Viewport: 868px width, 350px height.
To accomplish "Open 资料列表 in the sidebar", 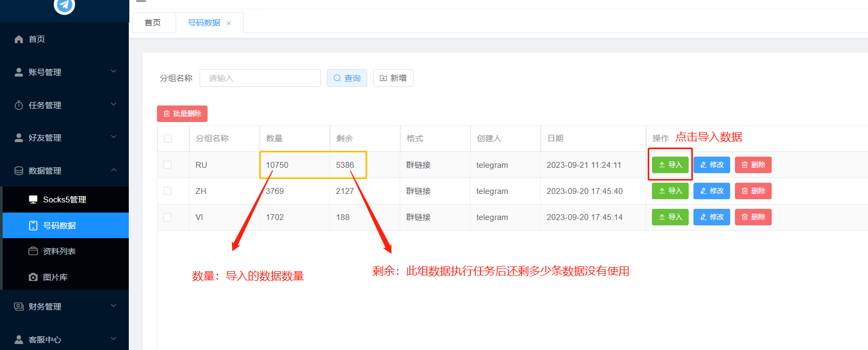I will tap(59, 251).
